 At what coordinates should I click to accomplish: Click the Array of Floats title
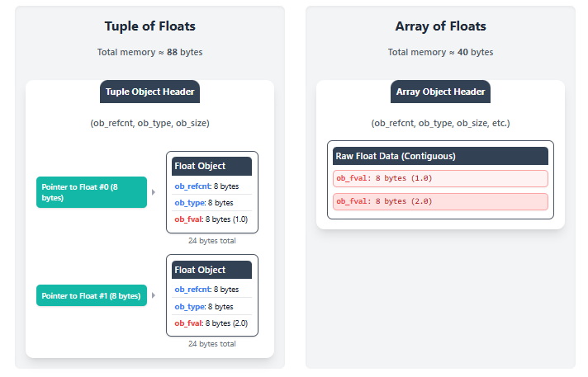[440, 26]
